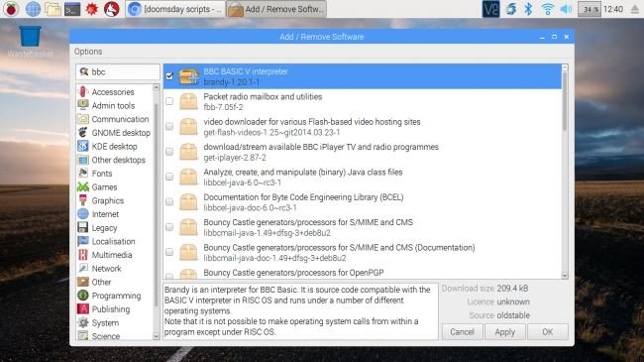The image size is (644, 362).
Task: Open the Options menu
Action: (88, 52)
